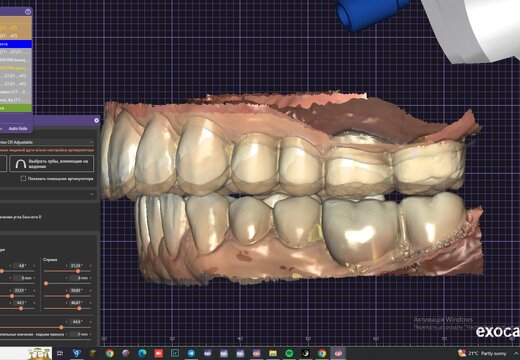Open Task View on the Windows taskbar

[x=60, y=353]
